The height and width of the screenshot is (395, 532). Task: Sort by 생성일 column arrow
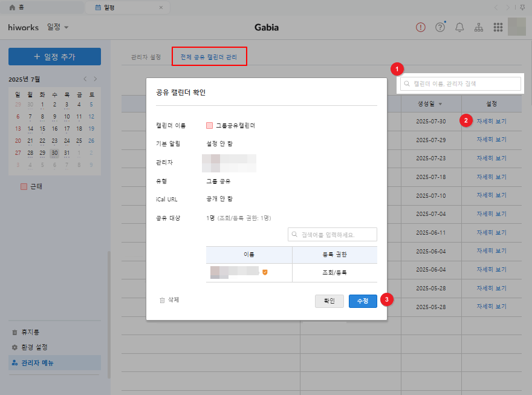click(440, 104)
